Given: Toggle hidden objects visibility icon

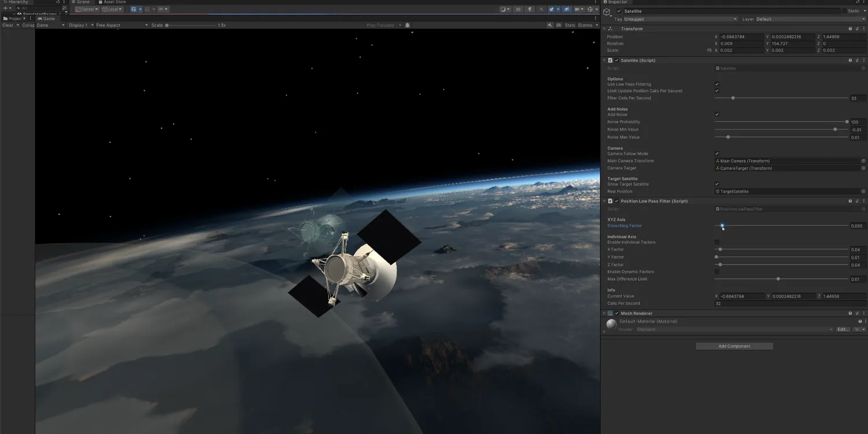Looking at the screenshot, I should (567, 9).
